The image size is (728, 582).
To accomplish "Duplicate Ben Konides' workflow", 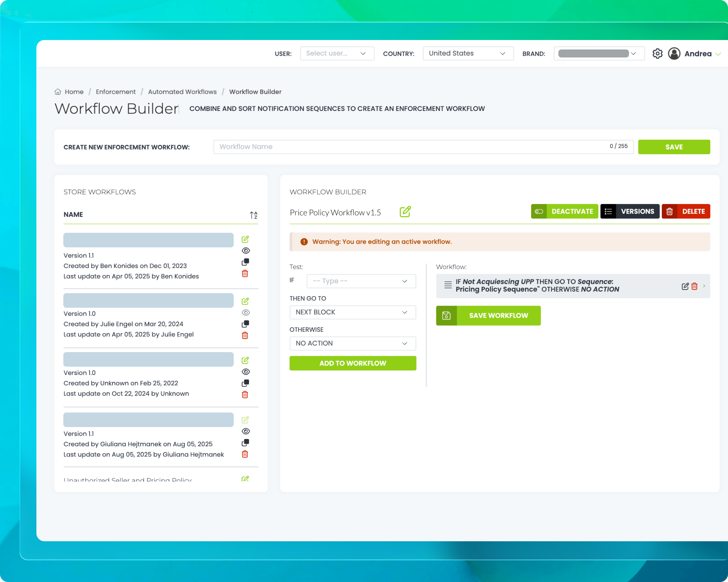I will coord(246,262).
